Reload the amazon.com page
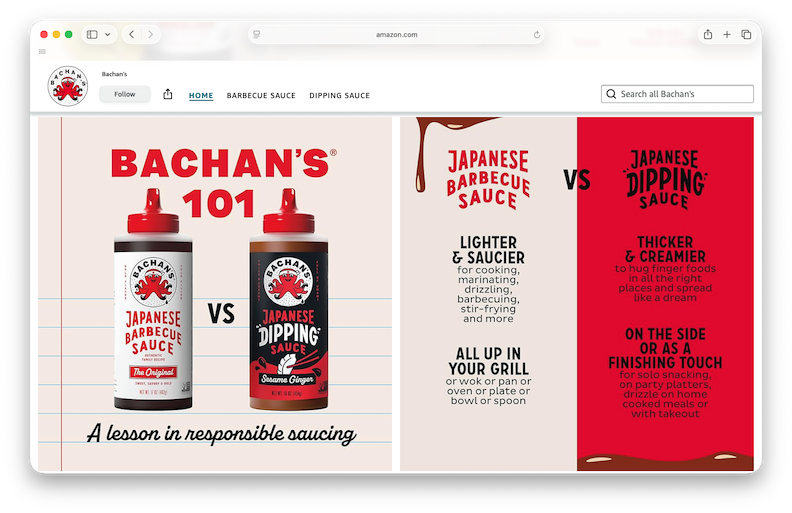 pos(537,34)
